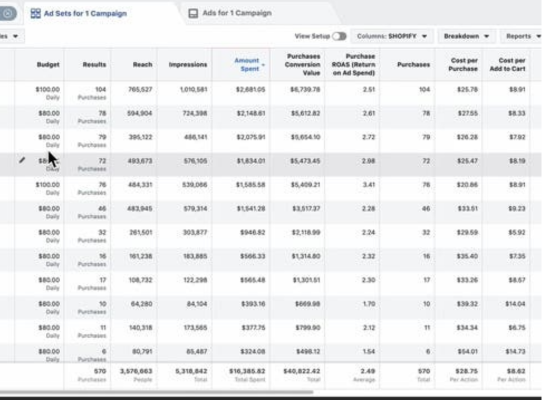Click the ROAS value 1.70
Screen dimensions: 542x400
(x=369, y=304)
